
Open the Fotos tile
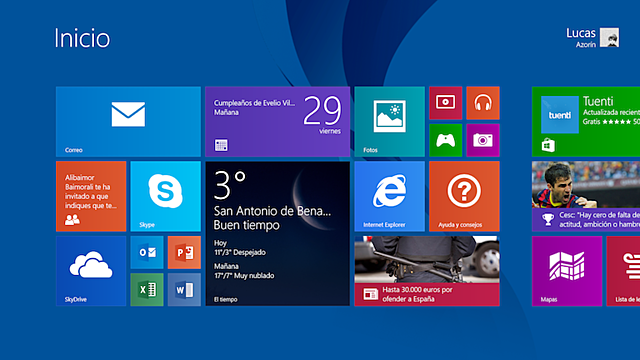(389, 121)
